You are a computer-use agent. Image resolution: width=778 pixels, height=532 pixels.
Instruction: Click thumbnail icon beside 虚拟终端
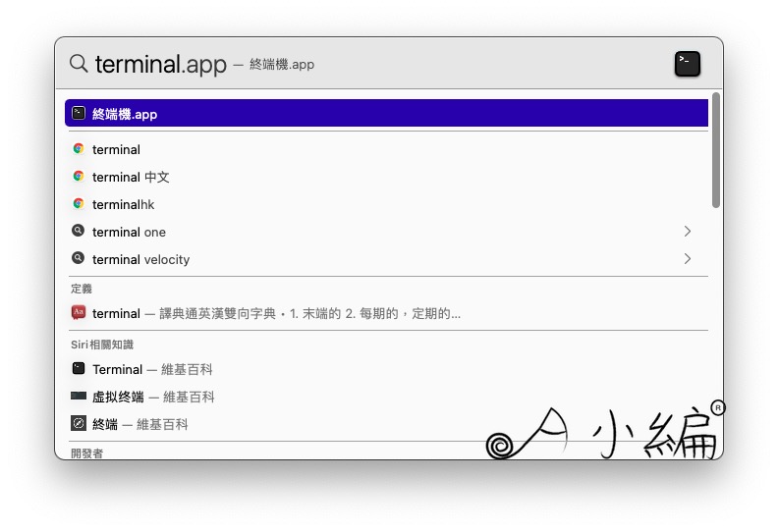click(x=79, y=396)
